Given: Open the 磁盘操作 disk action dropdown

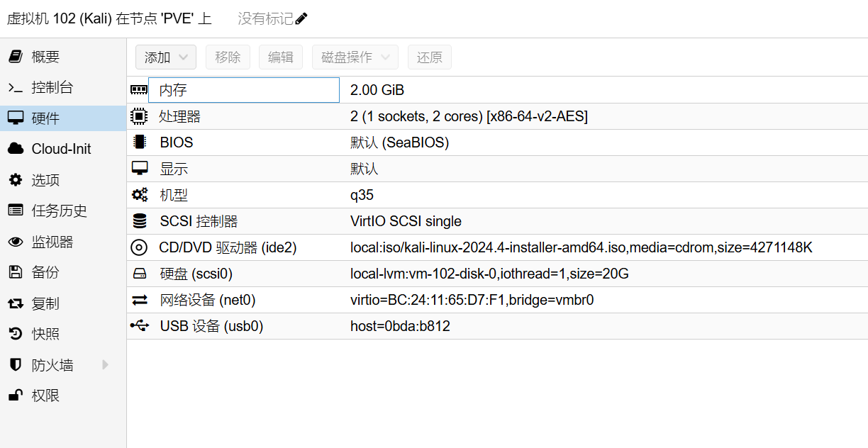Looking at the screenshot, I should coord(355,57).
